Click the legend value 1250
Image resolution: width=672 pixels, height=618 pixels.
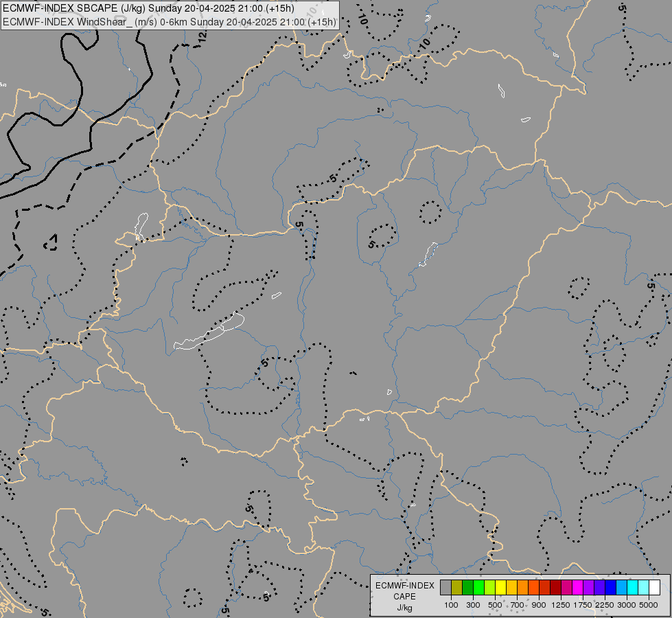pyautogui.click(x=561, y=605)
